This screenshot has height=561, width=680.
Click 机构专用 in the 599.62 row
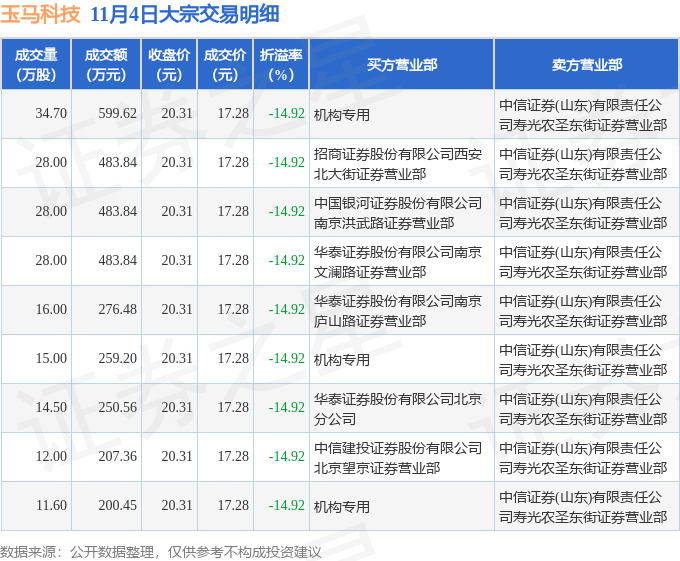(x=342, y=115)
